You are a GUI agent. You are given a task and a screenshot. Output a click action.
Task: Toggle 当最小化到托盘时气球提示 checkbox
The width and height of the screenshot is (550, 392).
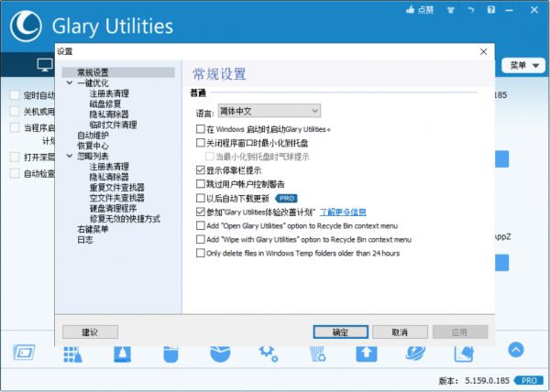pos(210,157)
